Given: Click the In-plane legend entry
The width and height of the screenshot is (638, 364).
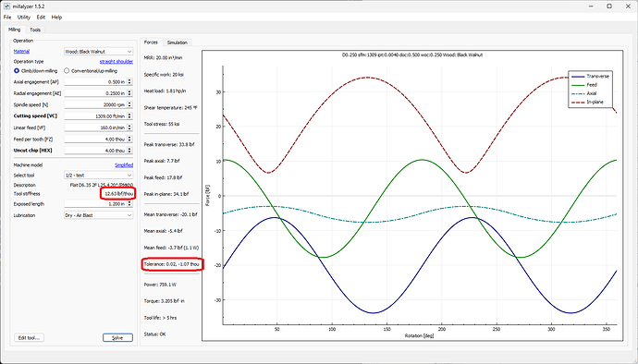Looking at the screenshot, I should click(x=587, y=102).
